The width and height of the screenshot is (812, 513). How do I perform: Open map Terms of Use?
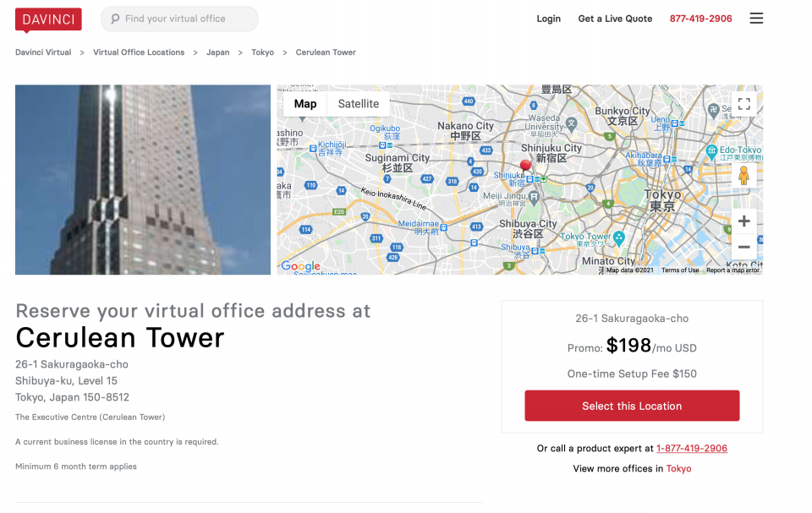coord(680,270)
